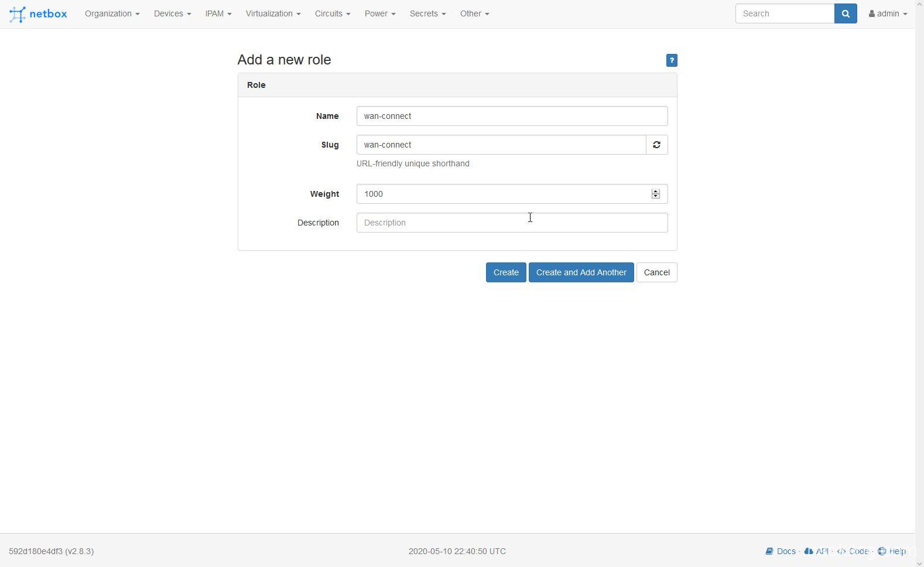Open the Power menu

coord(380,13)
